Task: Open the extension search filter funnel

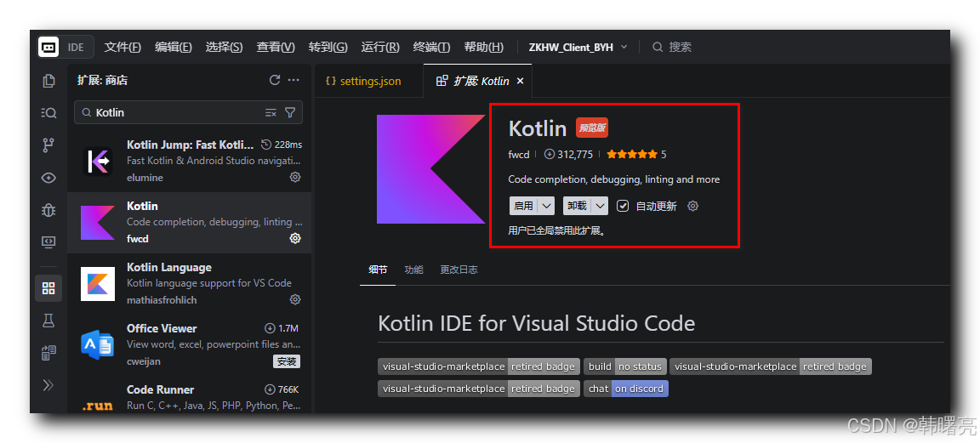Action: click(x=290, y=112)
